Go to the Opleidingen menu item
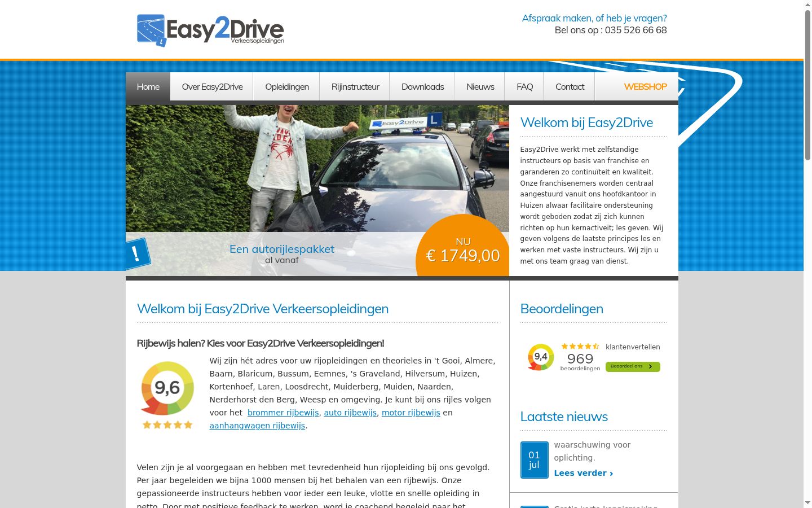 (287, 86)
